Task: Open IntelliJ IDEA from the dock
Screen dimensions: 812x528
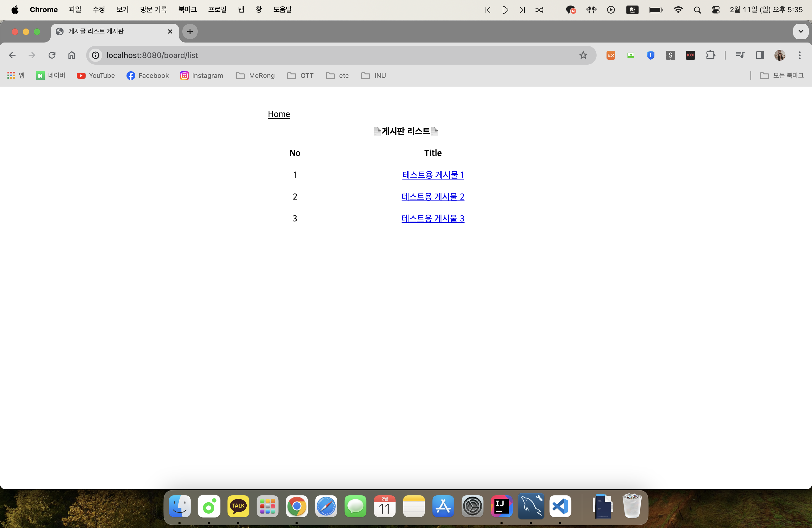Action: pyautogui.click(x=501, y=506)
